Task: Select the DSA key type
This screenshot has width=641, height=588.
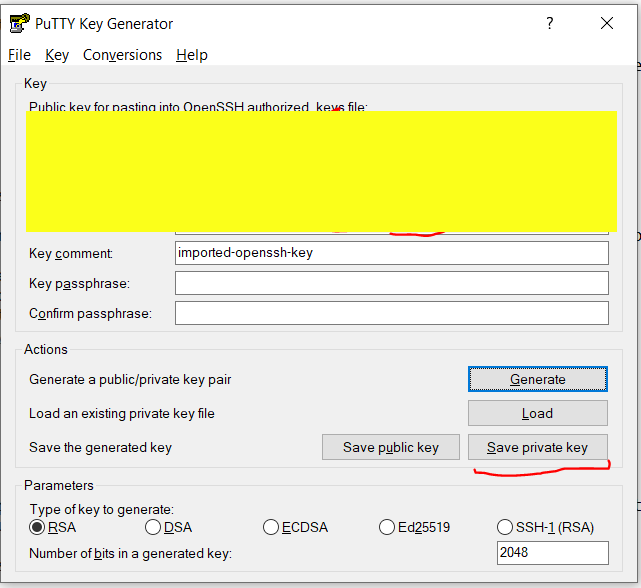Action: tap(153, 527)
